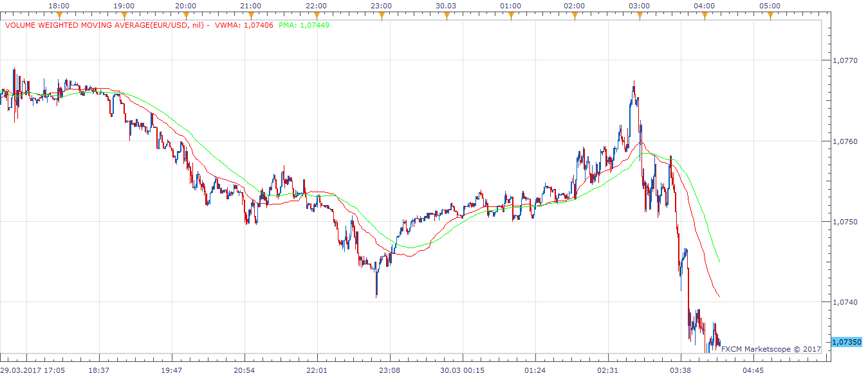The image size is (868, 378).
Task: Click the 21:00 orange time marker
Action: pyautogui.click(x=251, y=16)
